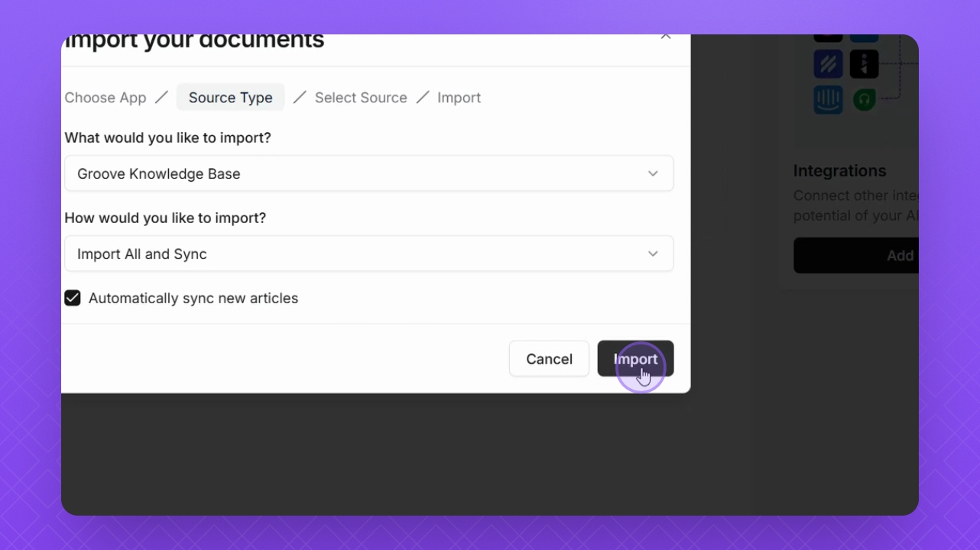Cancel the document import dialog

549,359
